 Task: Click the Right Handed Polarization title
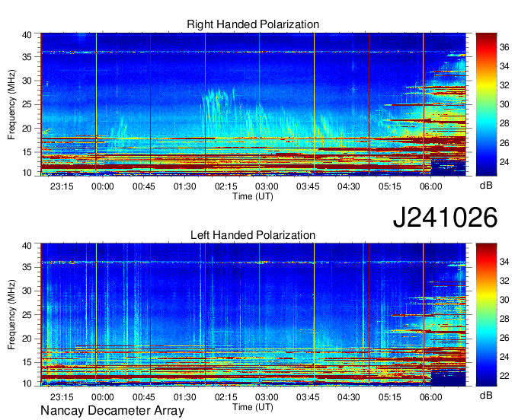[x=253, y=24]
